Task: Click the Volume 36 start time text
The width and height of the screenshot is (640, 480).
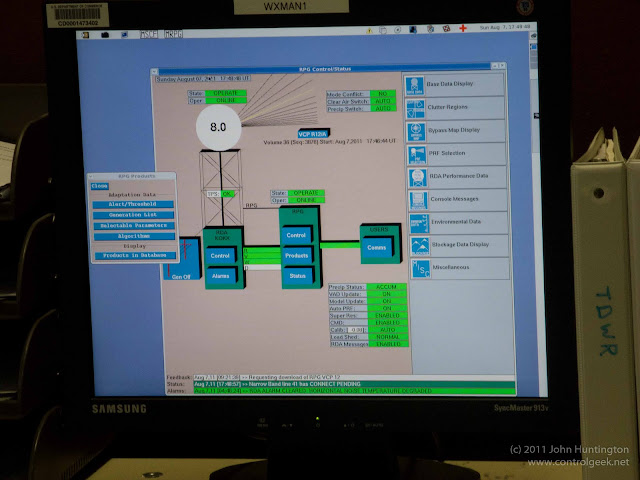Action: (330, 142)
